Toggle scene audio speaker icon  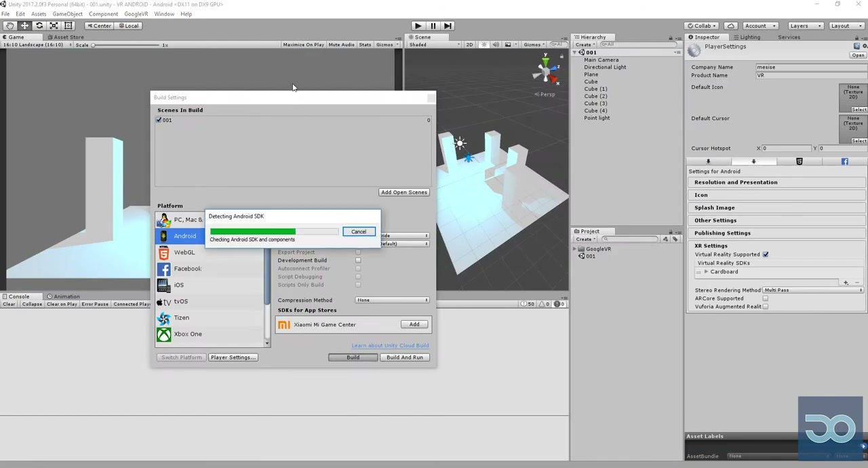pos(496,45)
